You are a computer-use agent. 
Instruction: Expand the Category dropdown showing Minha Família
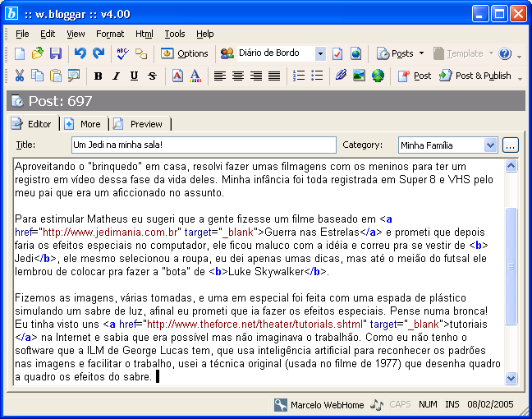490,145
